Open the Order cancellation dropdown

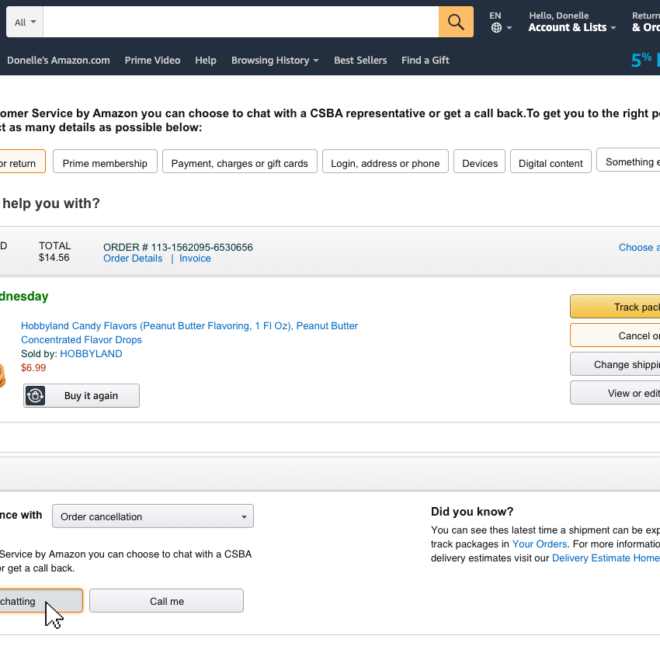(153, 516)
